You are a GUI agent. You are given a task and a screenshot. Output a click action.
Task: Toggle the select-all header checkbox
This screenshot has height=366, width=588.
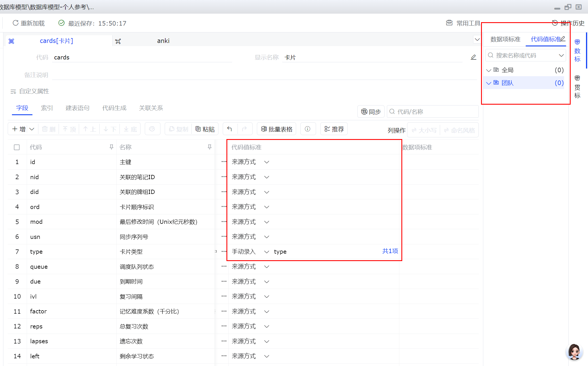pos(17,147)
